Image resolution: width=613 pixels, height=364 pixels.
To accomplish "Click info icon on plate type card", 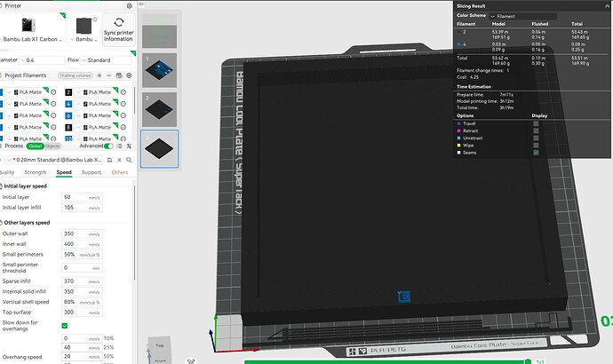I will (x=94, y=19).
